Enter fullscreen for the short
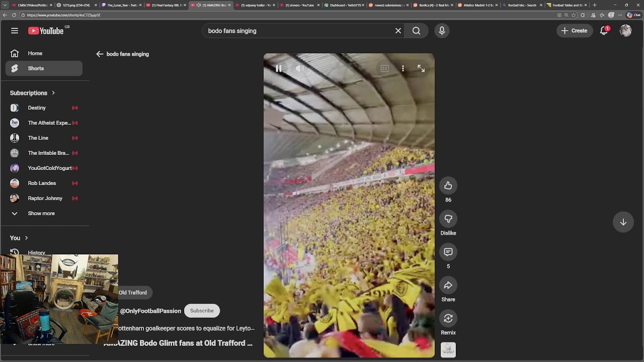 (x=421, y=68)
